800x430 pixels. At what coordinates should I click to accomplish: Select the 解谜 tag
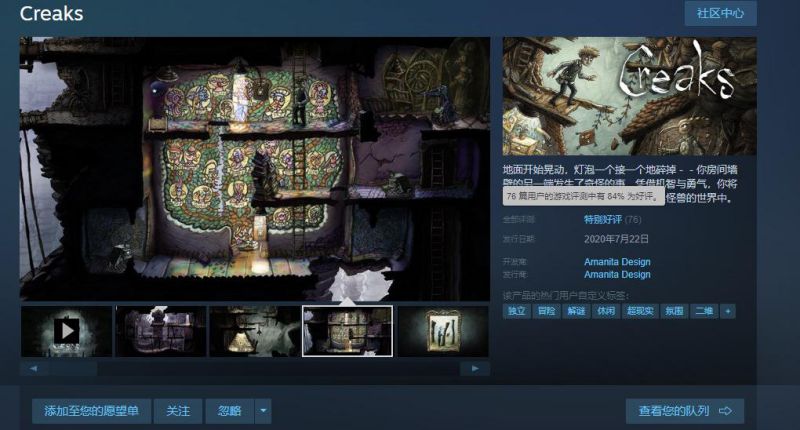click(576, 311)
